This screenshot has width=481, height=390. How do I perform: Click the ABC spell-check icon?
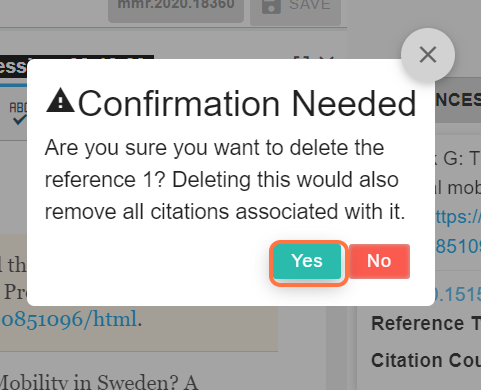[18, 113]
